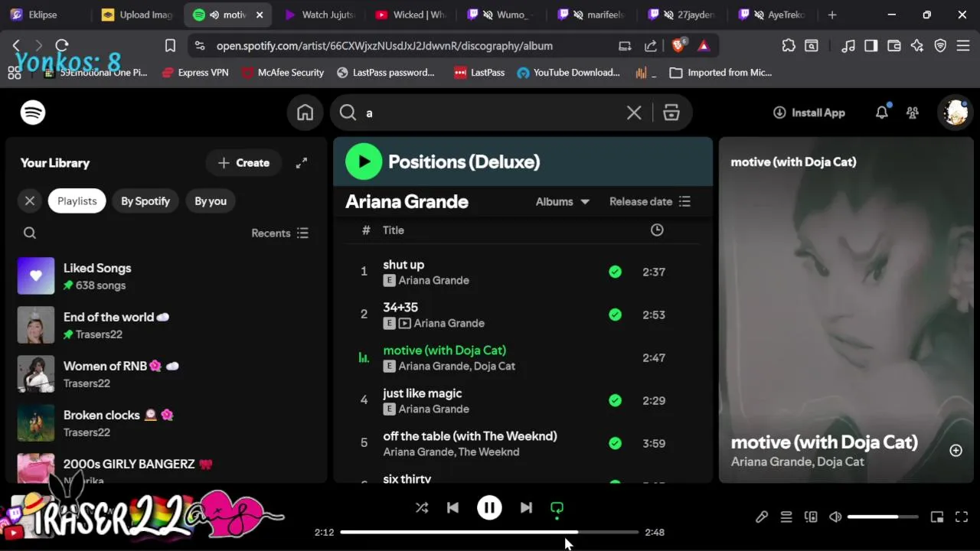
Task: Open End of the world playlist
Action: pyautogui.click(x=166, y=325)
